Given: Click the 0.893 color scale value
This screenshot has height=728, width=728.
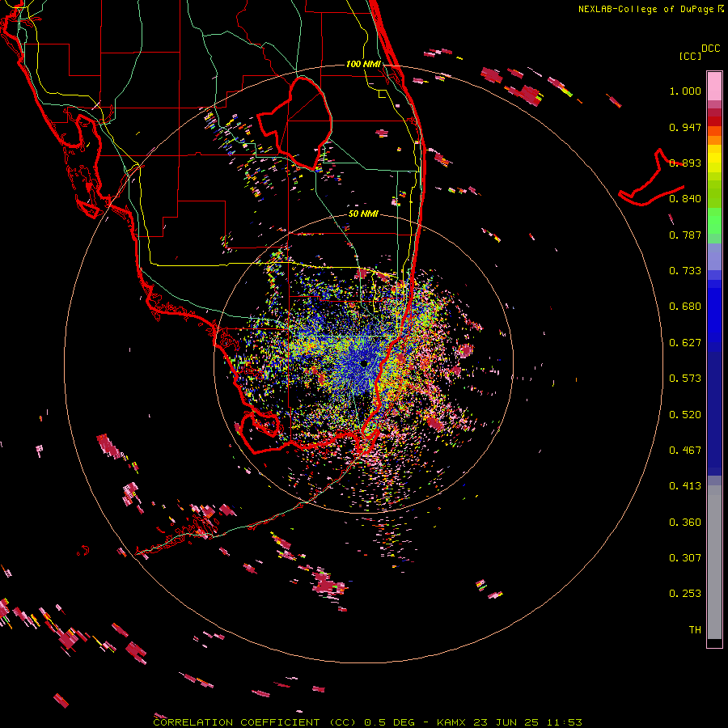Looking at the screenshot, I should click(x=685, y=163).
